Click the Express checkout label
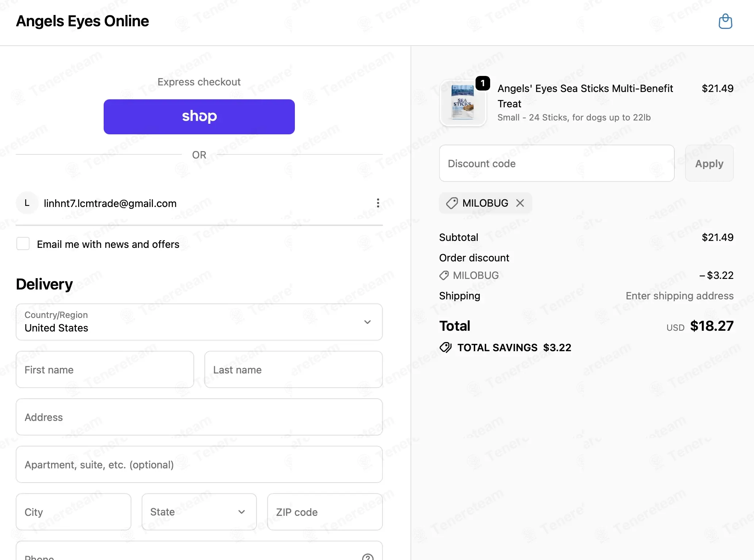Viewport: 754px width, 560px height. (x=199, y=82)
